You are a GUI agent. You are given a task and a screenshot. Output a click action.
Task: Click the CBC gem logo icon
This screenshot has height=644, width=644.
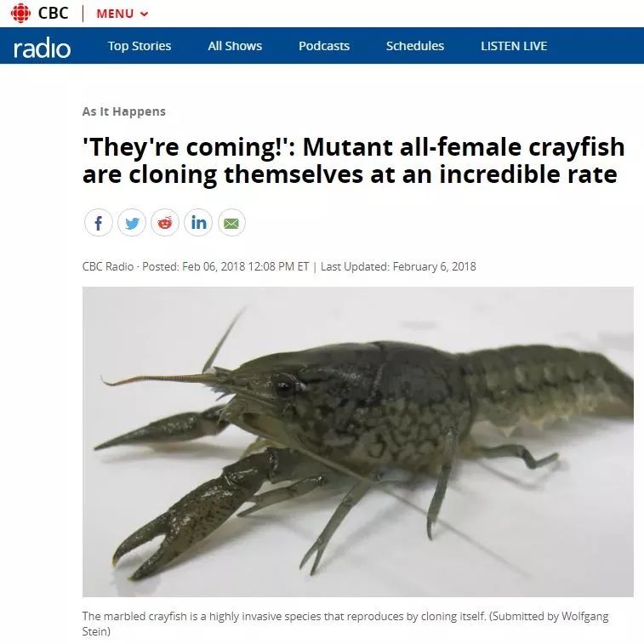(x=20, y=13)
